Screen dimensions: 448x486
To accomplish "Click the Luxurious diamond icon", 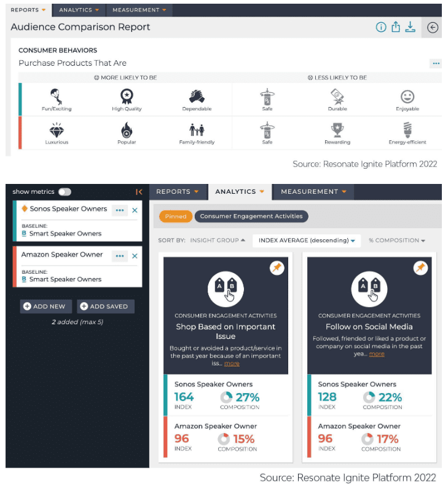I will point(57,130).
